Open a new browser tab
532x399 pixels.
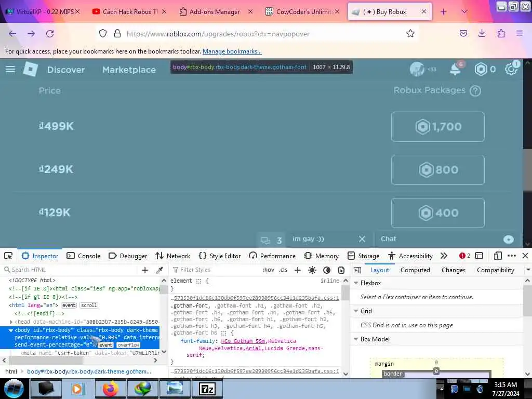pos(444,11)
